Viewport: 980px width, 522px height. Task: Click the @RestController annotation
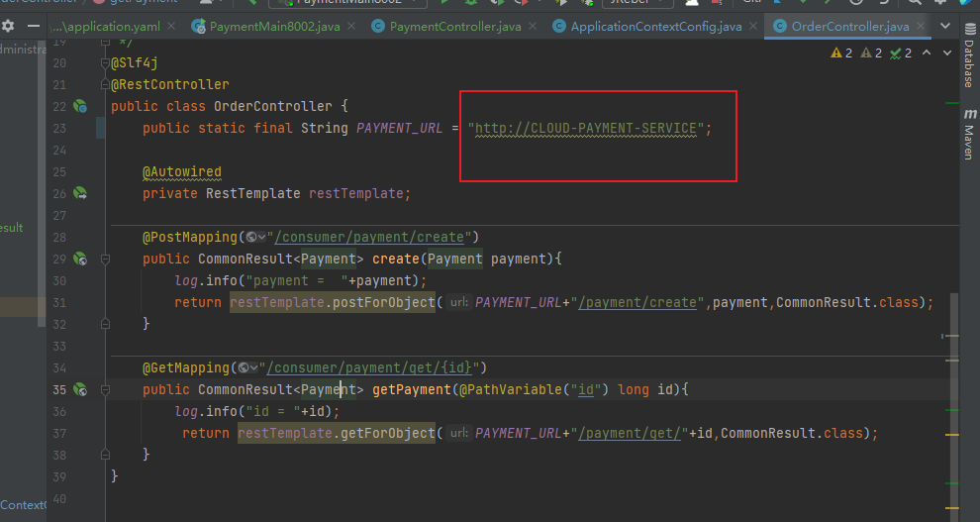tap(170, 84)
